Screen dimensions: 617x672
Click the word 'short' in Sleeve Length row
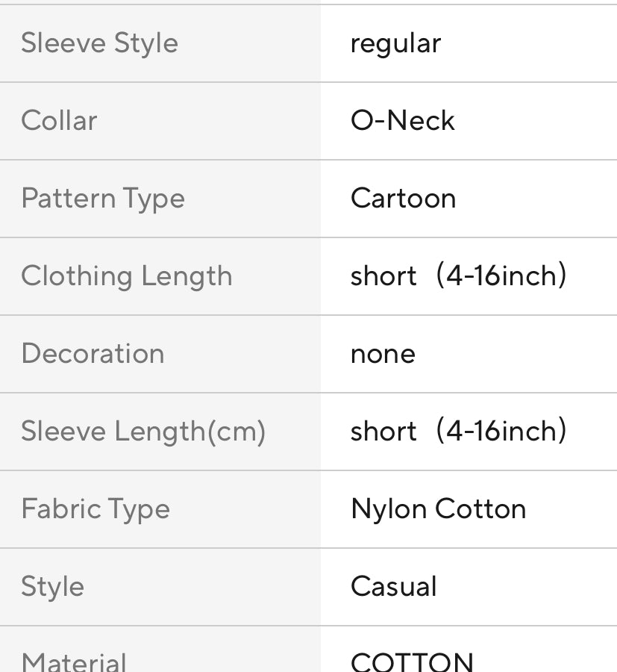383,432
